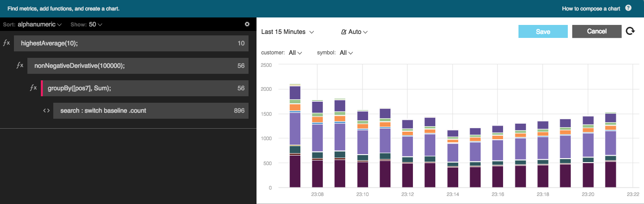The image size is (644, 204).
Task: Click the 56 count on nonNegativeDerivative row
Action: (x=241, y=66)
